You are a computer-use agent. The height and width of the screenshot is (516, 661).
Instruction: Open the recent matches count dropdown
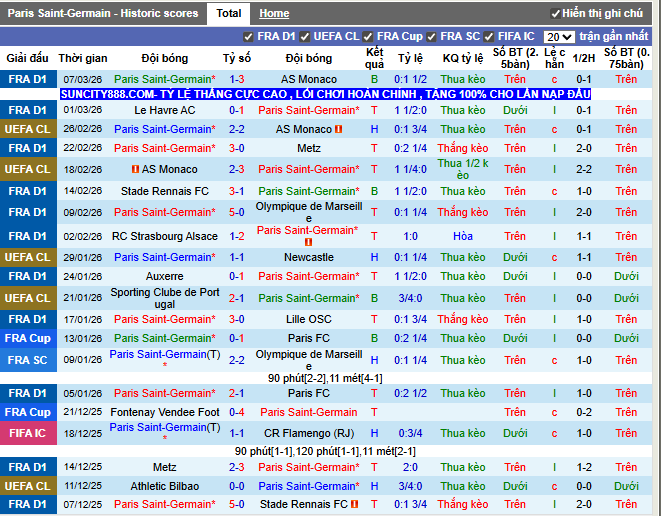tap(559, 37)
